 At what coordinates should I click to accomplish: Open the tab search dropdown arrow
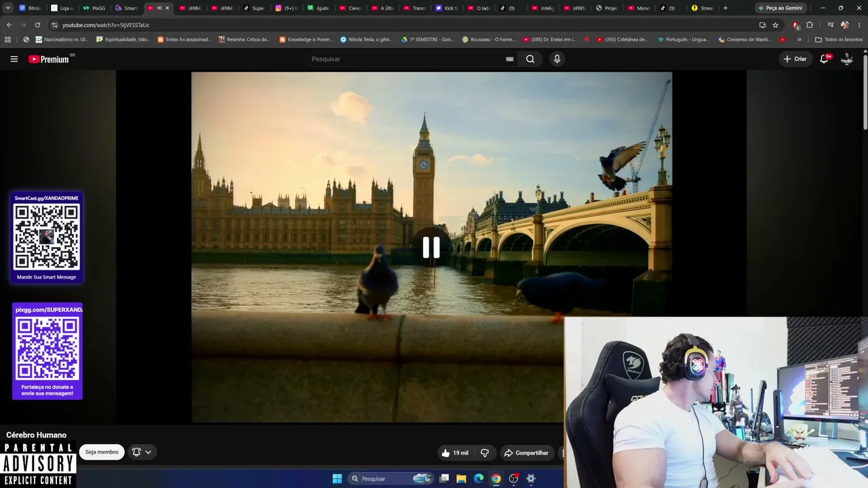[8, 8]
